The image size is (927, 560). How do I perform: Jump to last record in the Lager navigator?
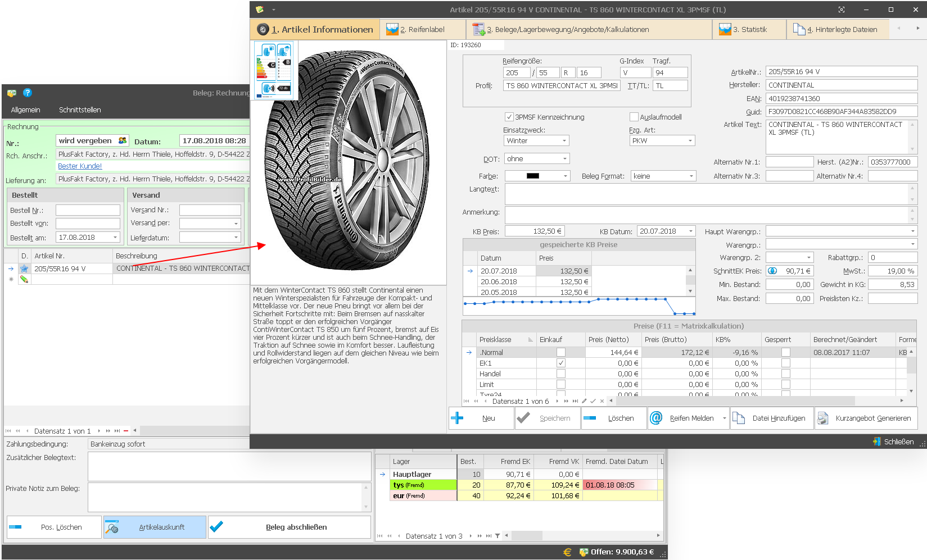(x=489, y=536)
